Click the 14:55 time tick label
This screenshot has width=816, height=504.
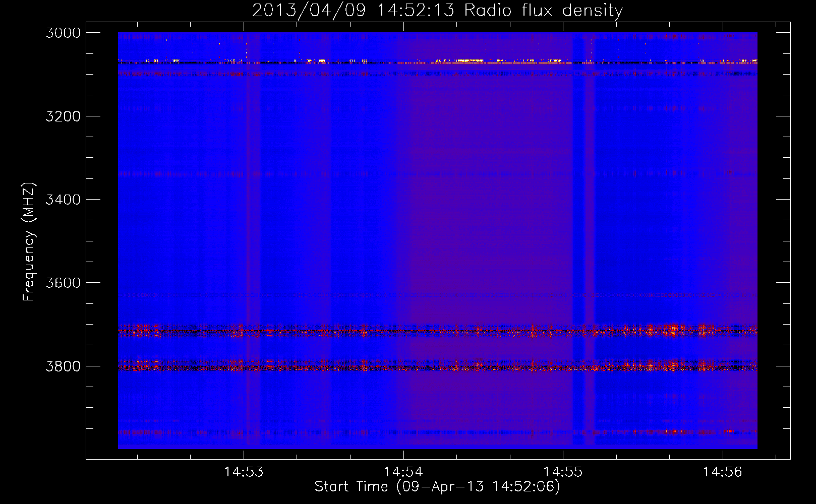coord(563,472)
